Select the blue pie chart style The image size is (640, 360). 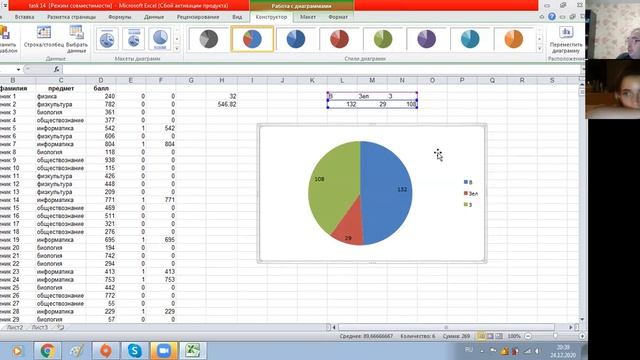[x=296, y=39]
